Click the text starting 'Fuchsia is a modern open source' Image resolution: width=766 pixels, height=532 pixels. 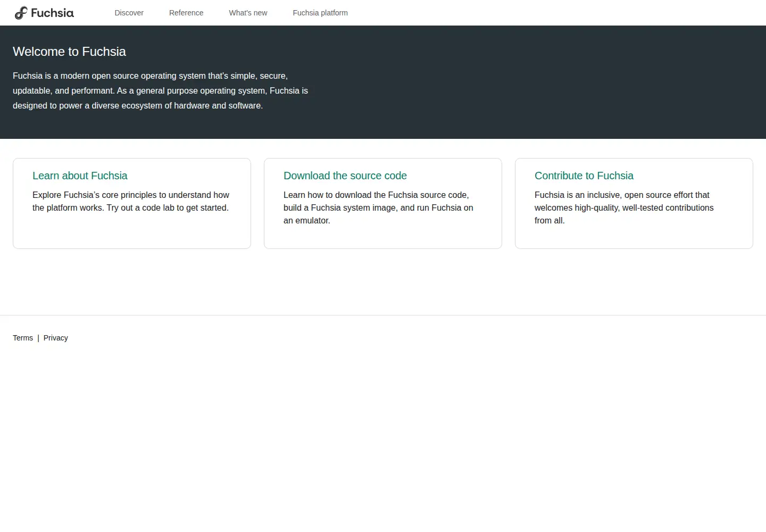160,91
